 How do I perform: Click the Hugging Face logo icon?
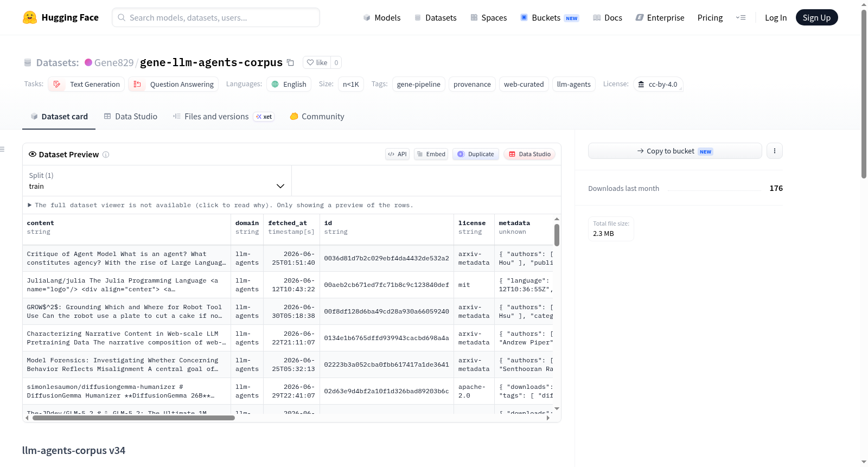pos(30,17)
